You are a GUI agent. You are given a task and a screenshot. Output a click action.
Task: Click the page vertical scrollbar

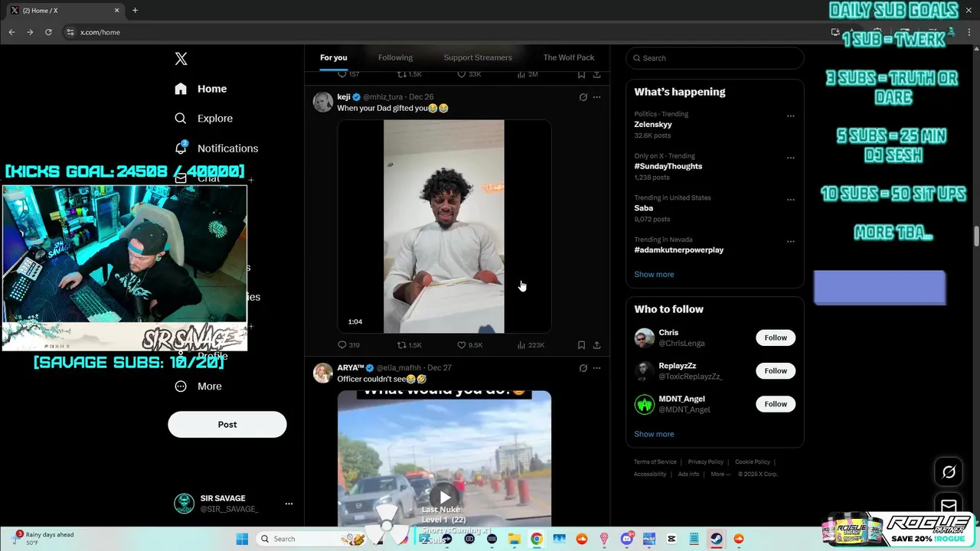(976, 236)
